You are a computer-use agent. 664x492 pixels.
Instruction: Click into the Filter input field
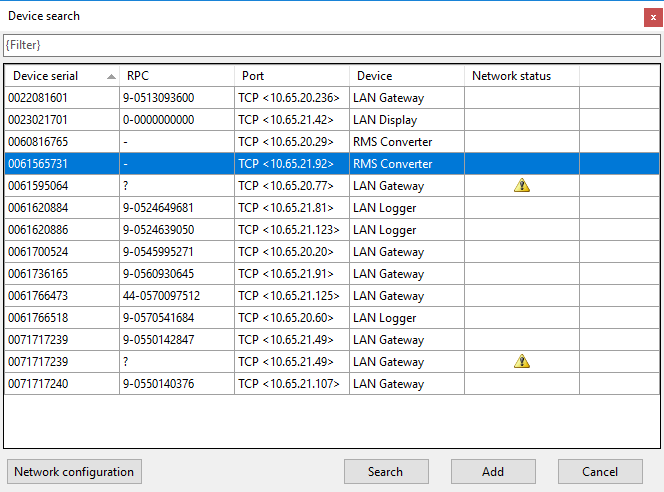click(x=332, y=45)
